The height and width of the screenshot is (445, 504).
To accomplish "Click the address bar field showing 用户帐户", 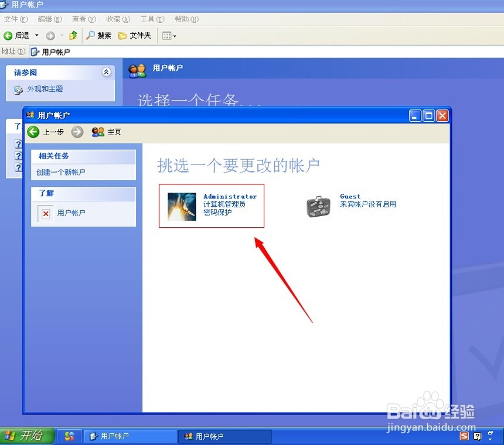I will (x=267, y=52).
